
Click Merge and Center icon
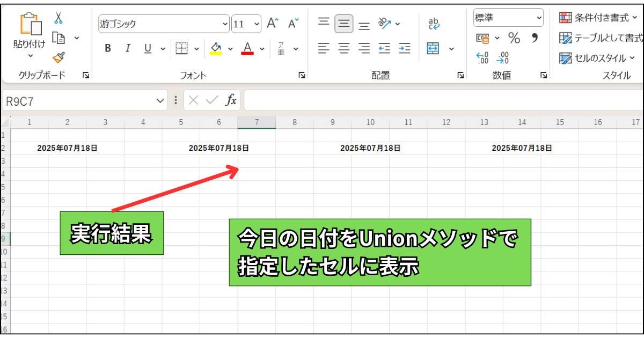(433, 48)
